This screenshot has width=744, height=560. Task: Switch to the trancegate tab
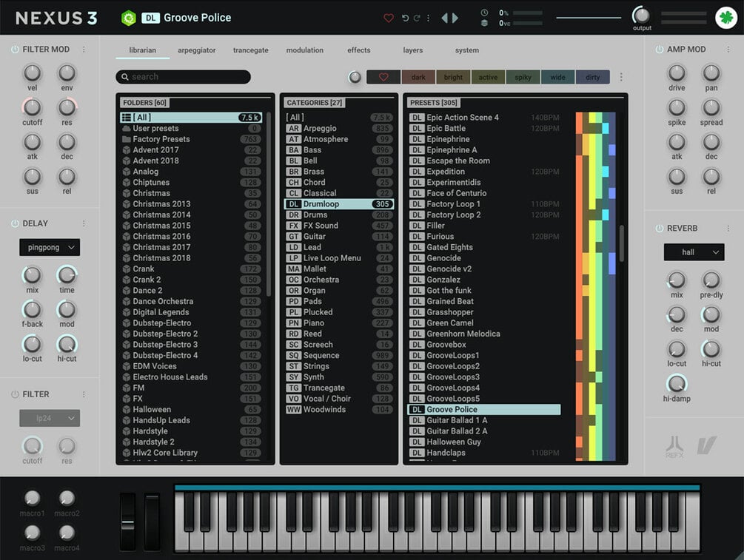point(250,50)
